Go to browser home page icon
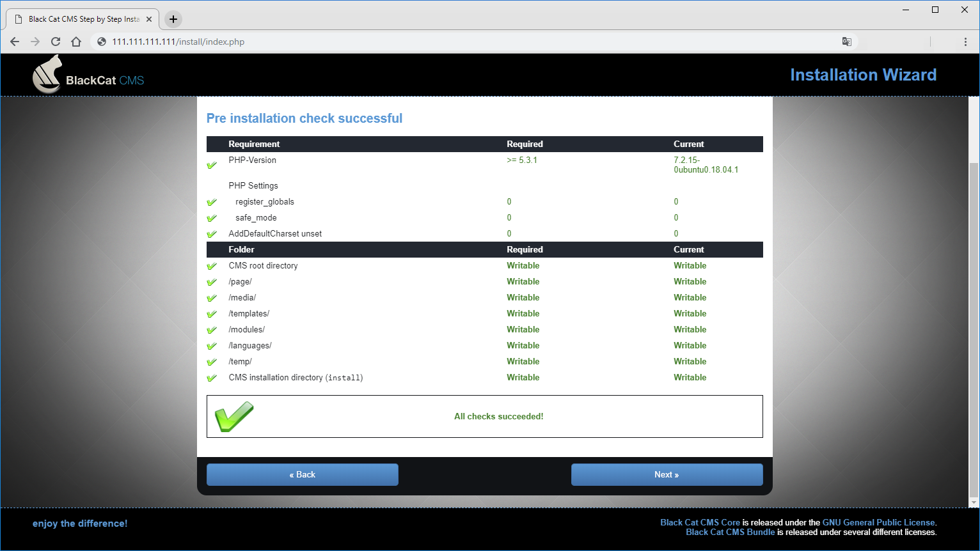The width and height of the screenshot is (980, 551). 76,42
